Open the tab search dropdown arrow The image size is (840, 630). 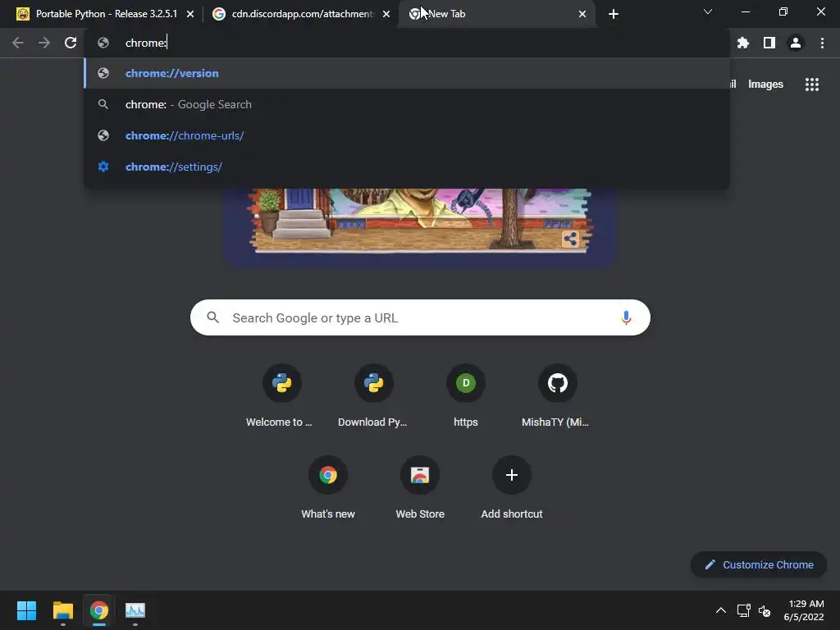pos(708,11)
